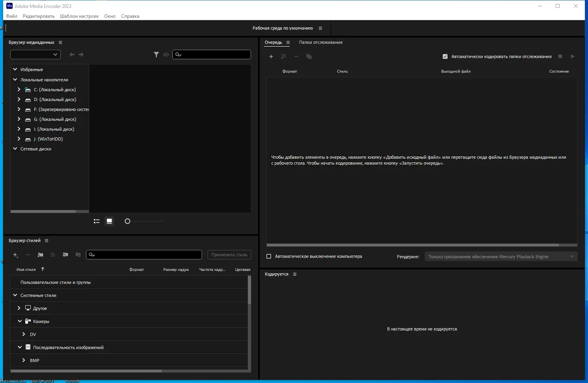
Task: Open the Файл menu
Action: (12, 16)
